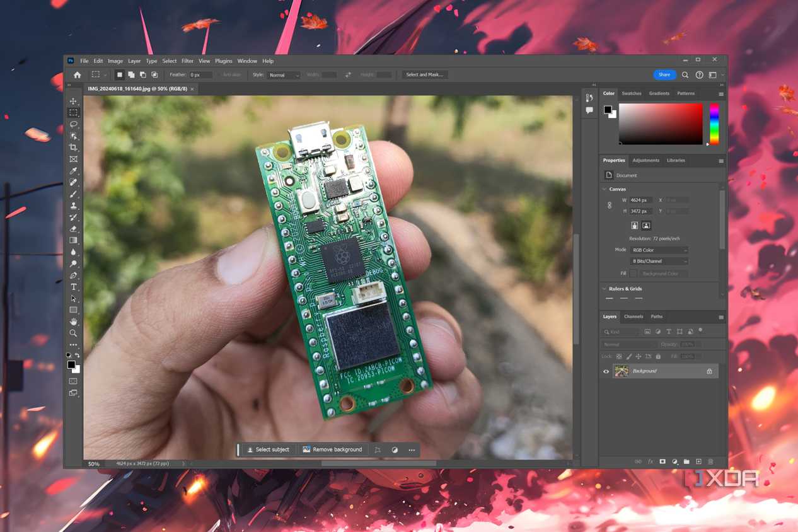Image resolution: width=798 pixels, height=532 pixels.
Task: Open the Plugins menu
Action: pyautogui.click(x=224, y=61)
